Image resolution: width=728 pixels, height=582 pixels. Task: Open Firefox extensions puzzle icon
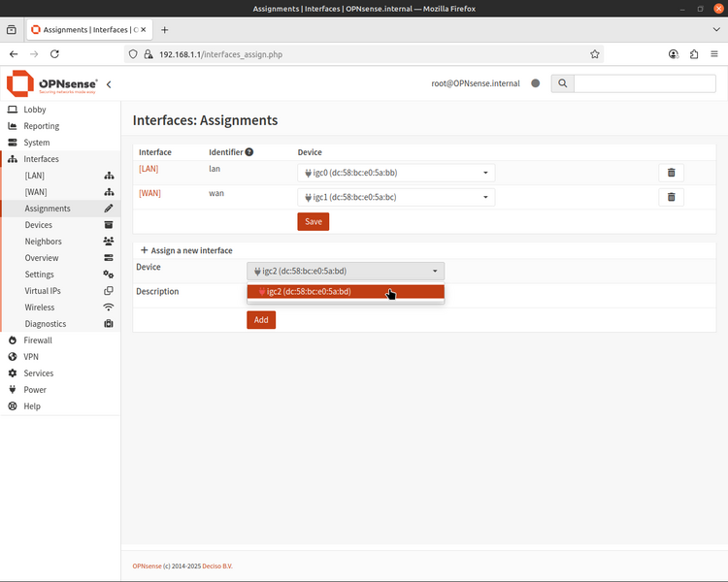tap(694, 54)
